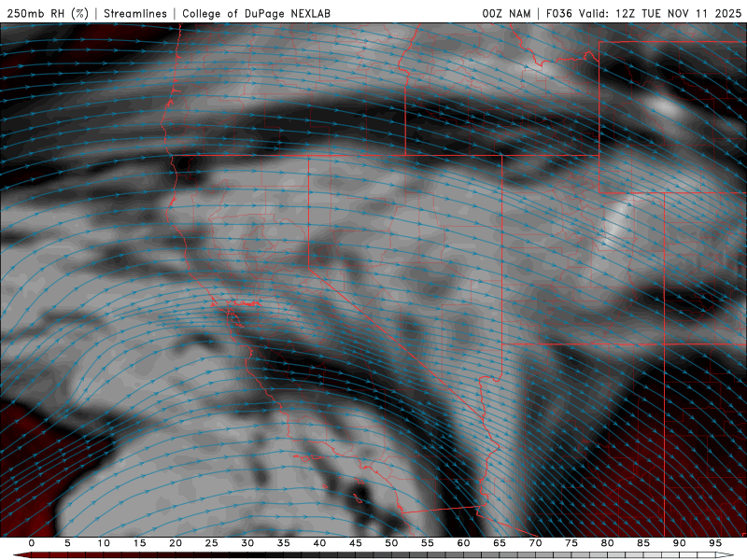
Task: Select the "75" color bar label
Action: click(x=571, y=543)
